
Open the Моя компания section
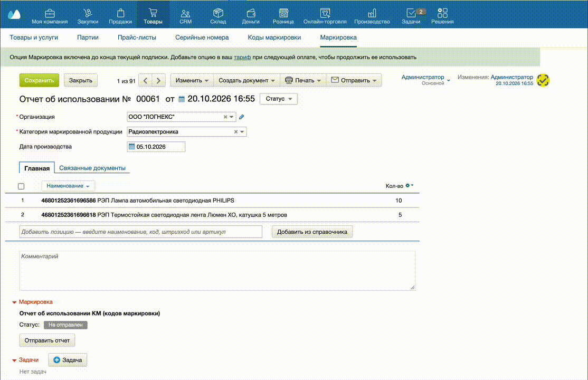pos(50,16)
